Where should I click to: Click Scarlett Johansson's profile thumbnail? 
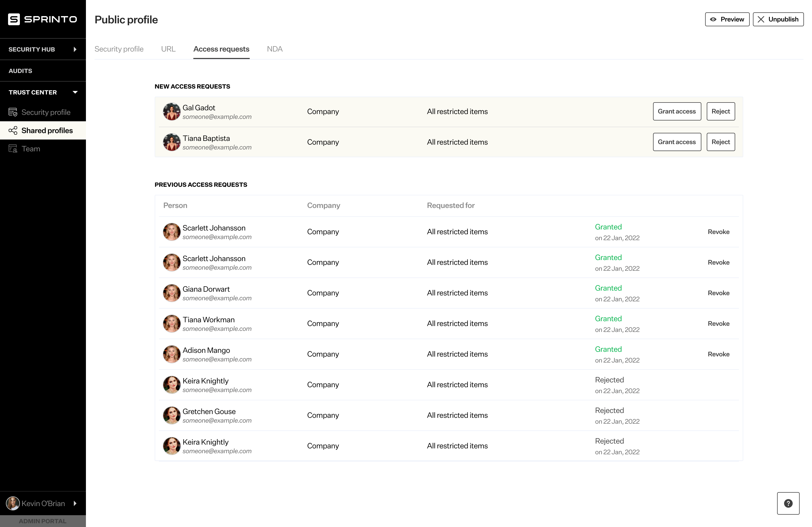click(172, 232)
